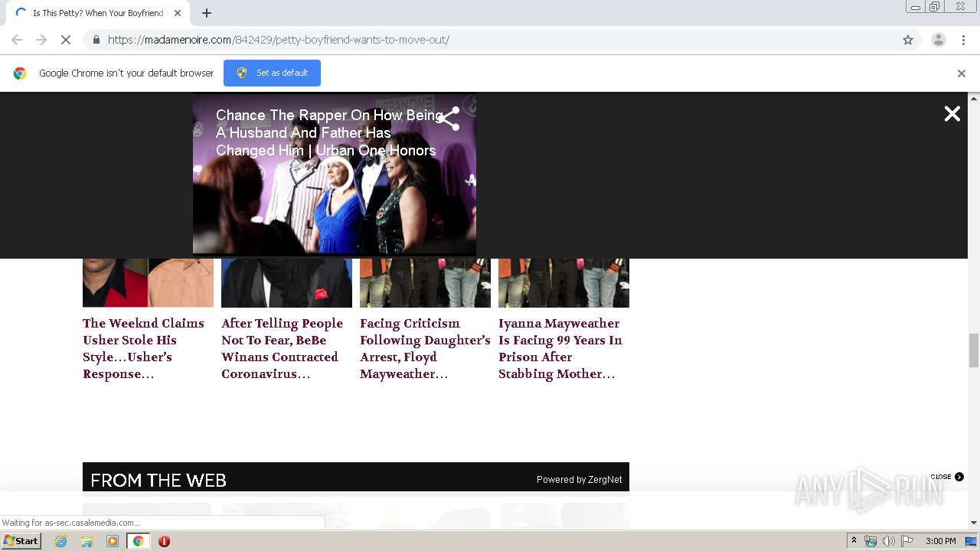
Task: Open The Weeknd Claims Usher article
Action: tap(144, 348)
